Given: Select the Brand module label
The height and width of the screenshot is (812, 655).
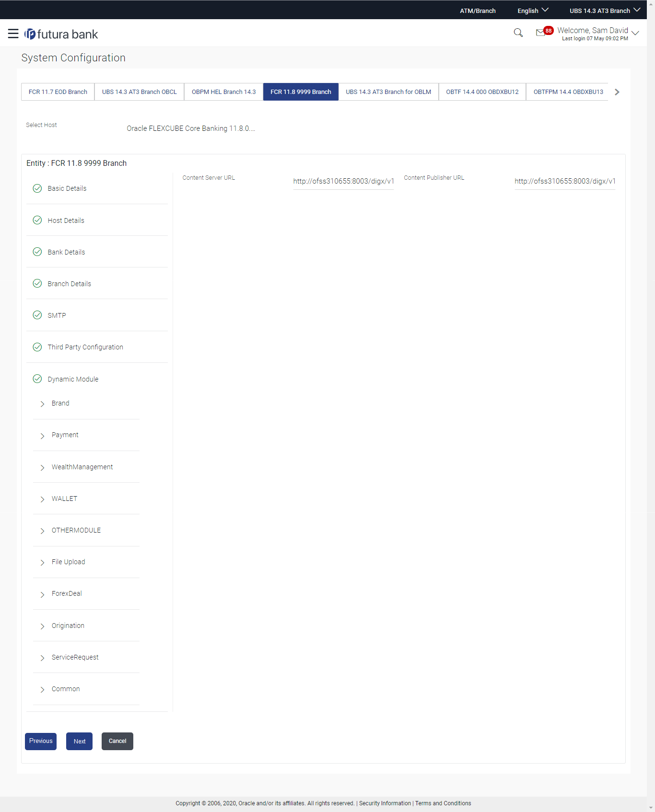Looking at the screenshot, I should [x=60, y=403].
